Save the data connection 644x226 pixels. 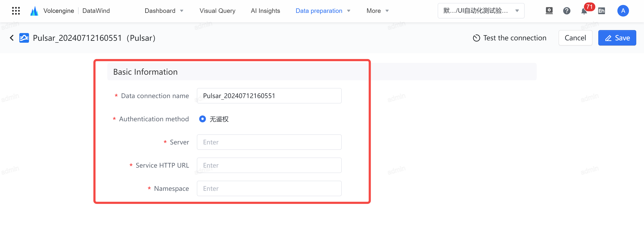pyautogui.click(x=617, y=38)
